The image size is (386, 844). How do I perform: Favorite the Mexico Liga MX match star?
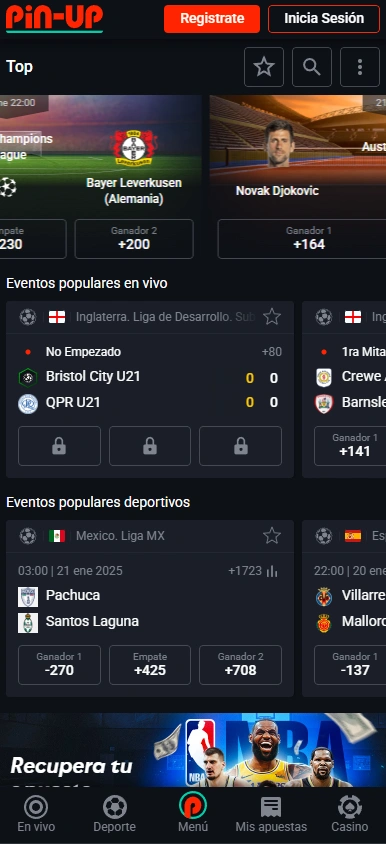pos(272,536)
